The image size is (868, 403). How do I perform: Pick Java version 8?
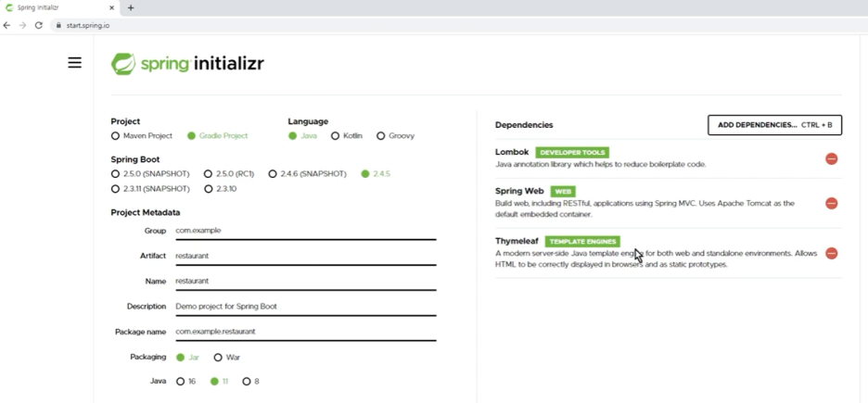point(250,382)
